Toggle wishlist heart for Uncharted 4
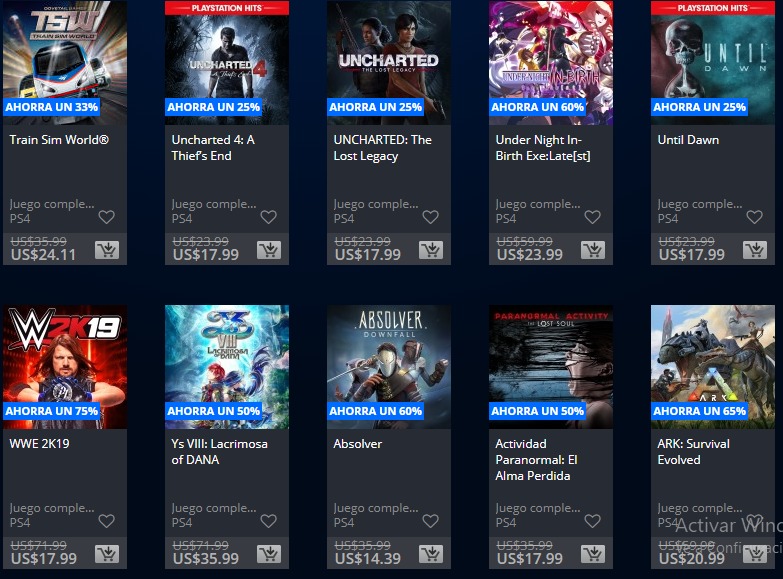Screen dimensions: 783x579 pyautogui.click(x=269, y=217)
